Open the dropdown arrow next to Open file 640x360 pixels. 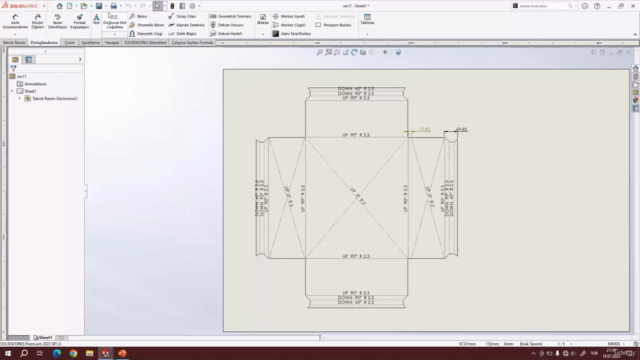click(91, 6)
